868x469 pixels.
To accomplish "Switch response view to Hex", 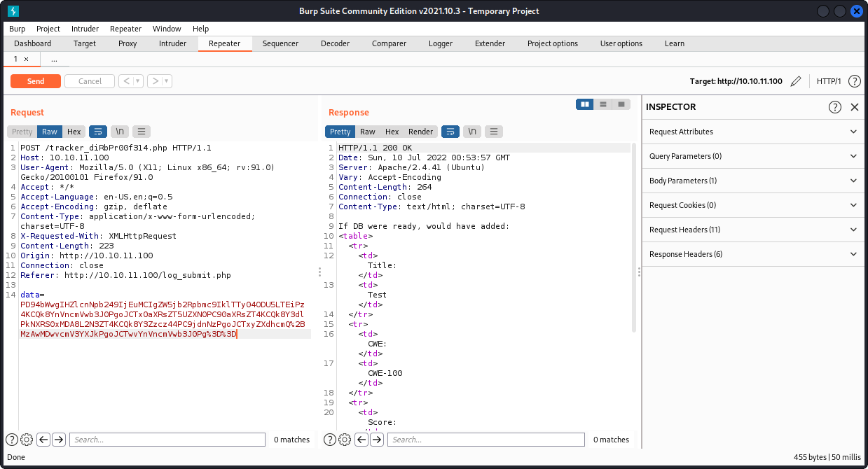I will tap(392, 132).
